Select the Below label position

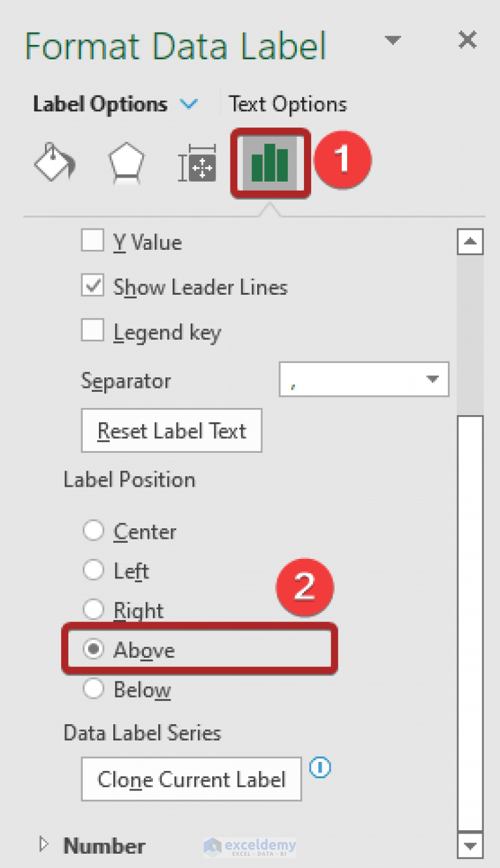click(x=93, y=689)
